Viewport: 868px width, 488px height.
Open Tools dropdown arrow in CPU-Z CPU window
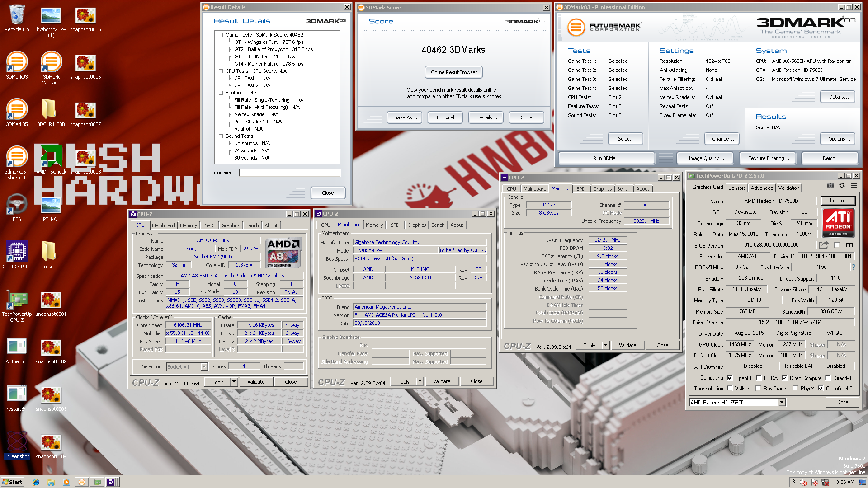[x=234, y=382]
